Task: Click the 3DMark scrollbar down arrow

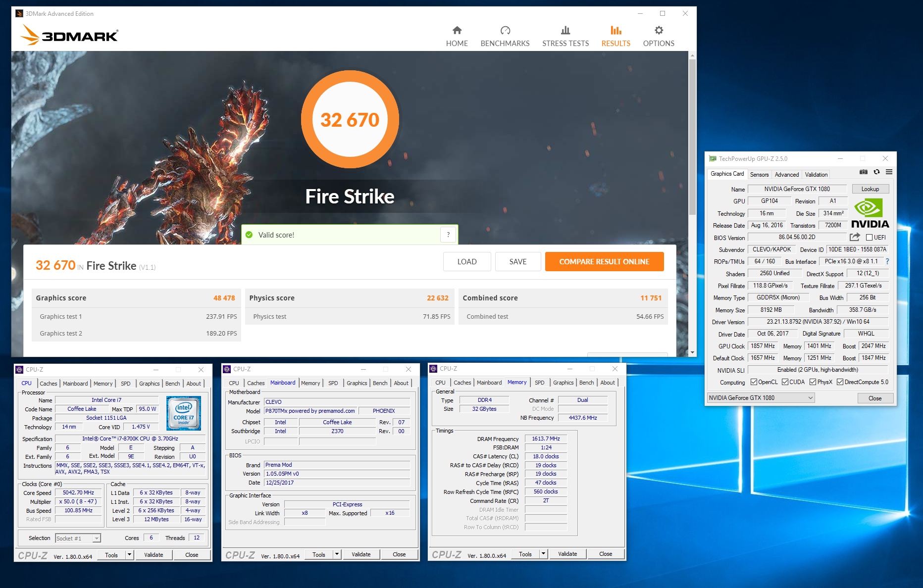Action: (692, 352)
